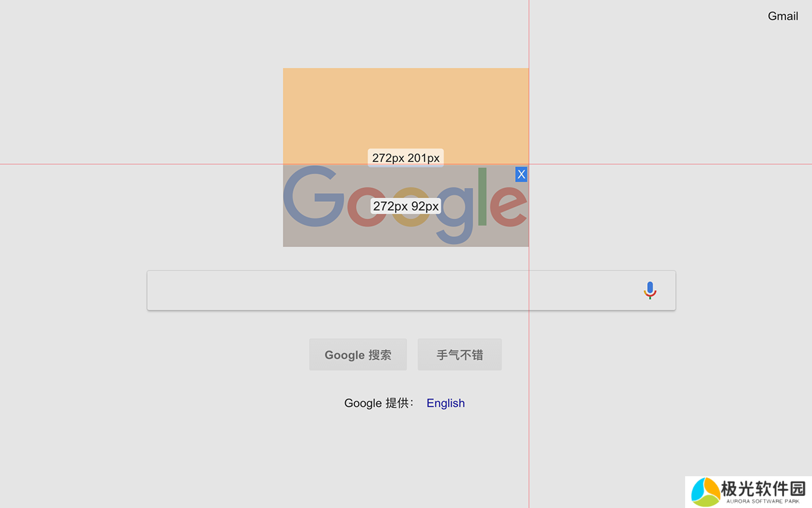
Task: Click the AURORA SOFTWARE PARK small caption
Action: coord(763,502)
